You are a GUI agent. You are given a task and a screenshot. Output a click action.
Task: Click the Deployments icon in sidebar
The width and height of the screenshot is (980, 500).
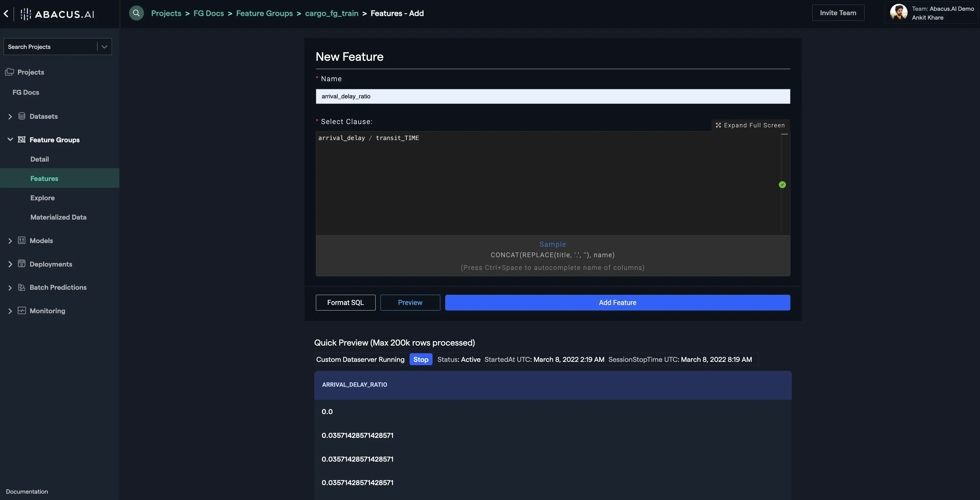(22, 264)
